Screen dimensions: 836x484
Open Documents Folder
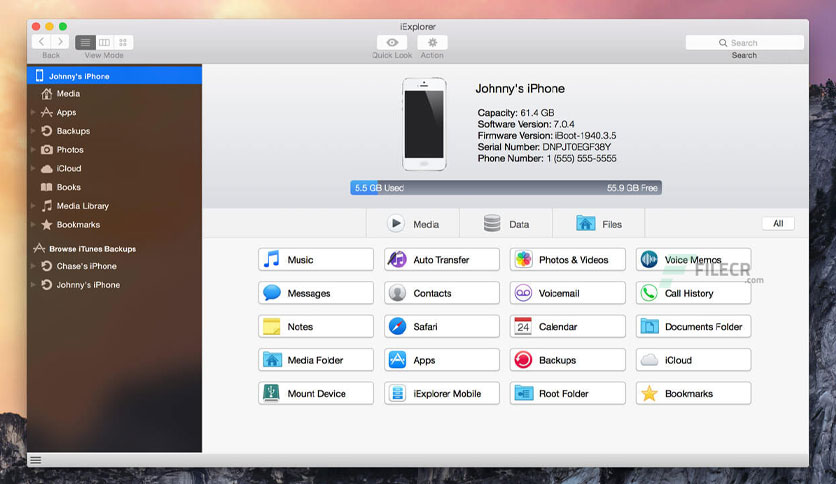tap(693, 327)
